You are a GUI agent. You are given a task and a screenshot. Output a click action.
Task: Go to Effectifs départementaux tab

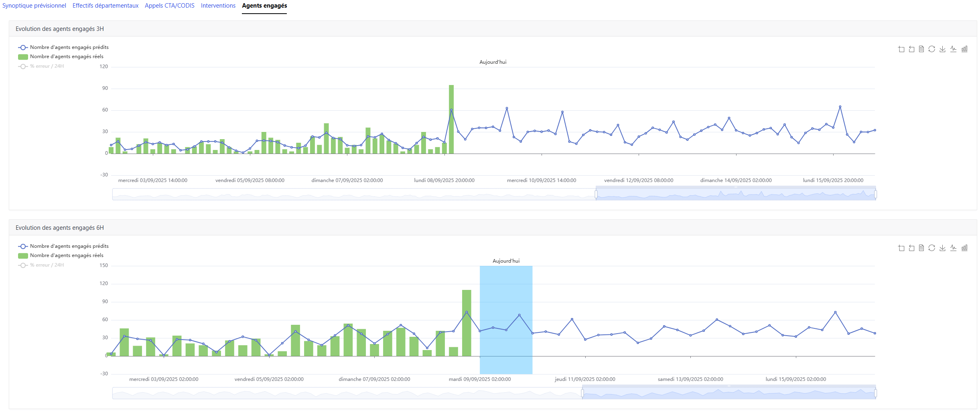pyautogui.click(x=106, y=6)
